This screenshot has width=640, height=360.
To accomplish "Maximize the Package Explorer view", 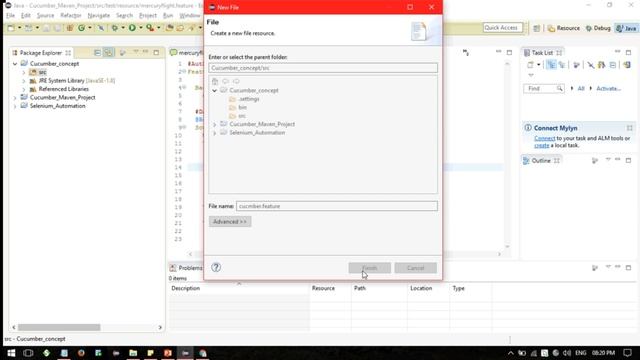I will 156,53.
